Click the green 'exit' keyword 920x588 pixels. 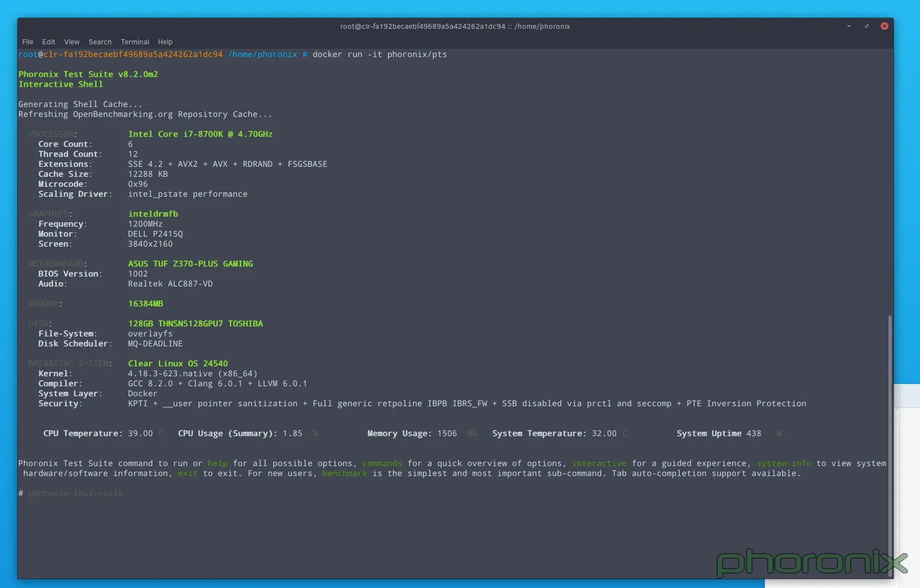[x=187, y=473]
